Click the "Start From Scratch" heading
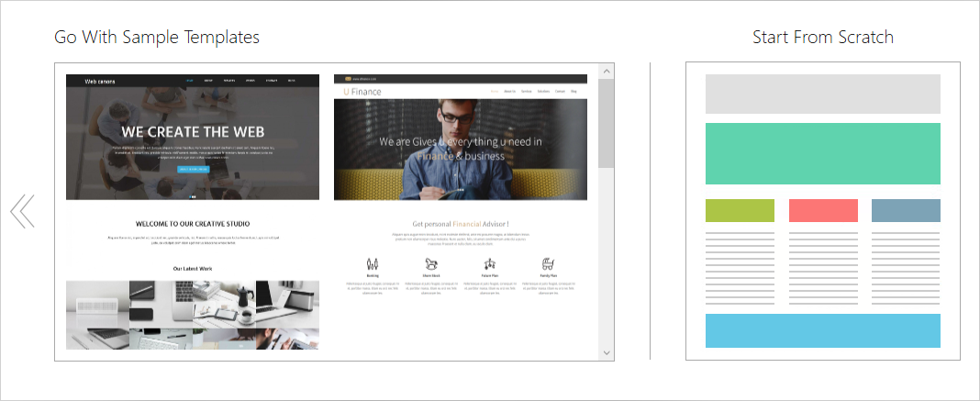 [822, 38]
